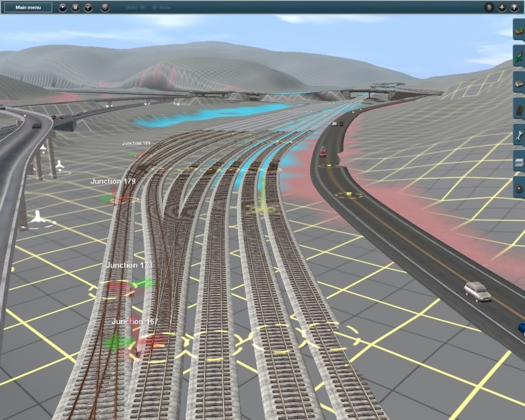Select the Junction 181 label
Screen dimensions: 525x420
(x=136, y=143)
